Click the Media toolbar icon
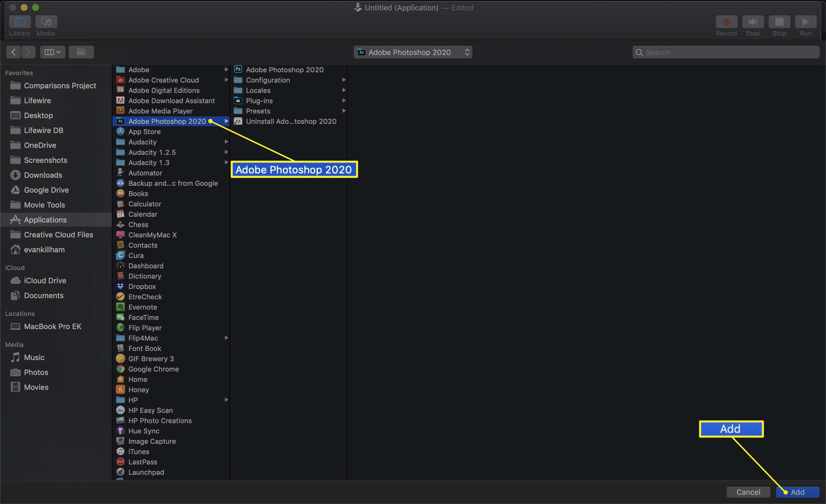826x504 pixels. tap(46, 22)
